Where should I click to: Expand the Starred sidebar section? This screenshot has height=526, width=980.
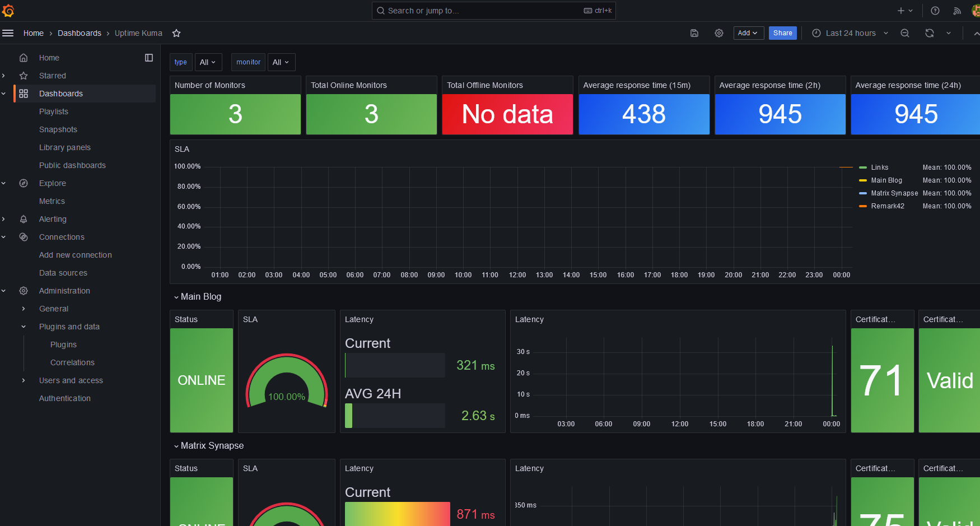[4, 76]
